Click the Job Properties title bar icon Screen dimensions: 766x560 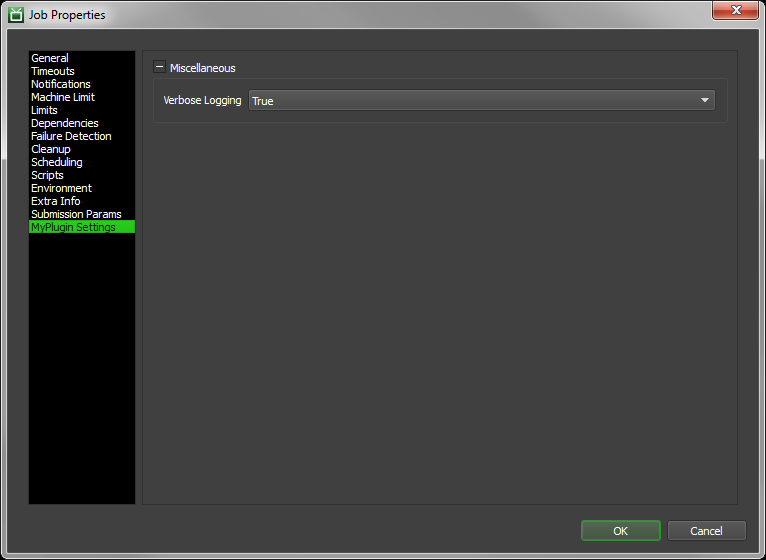pyautogui.click(x=16, y=15)
